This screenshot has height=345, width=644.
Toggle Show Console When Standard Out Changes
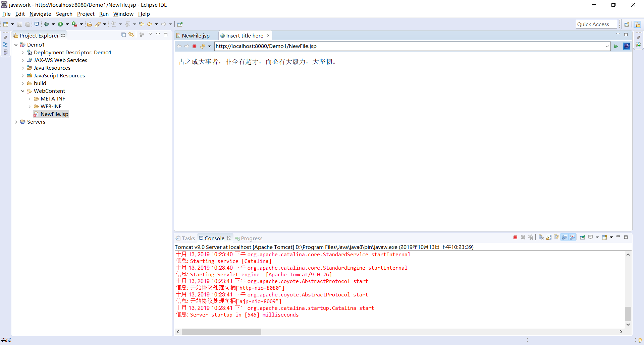[x=565, y=237]
